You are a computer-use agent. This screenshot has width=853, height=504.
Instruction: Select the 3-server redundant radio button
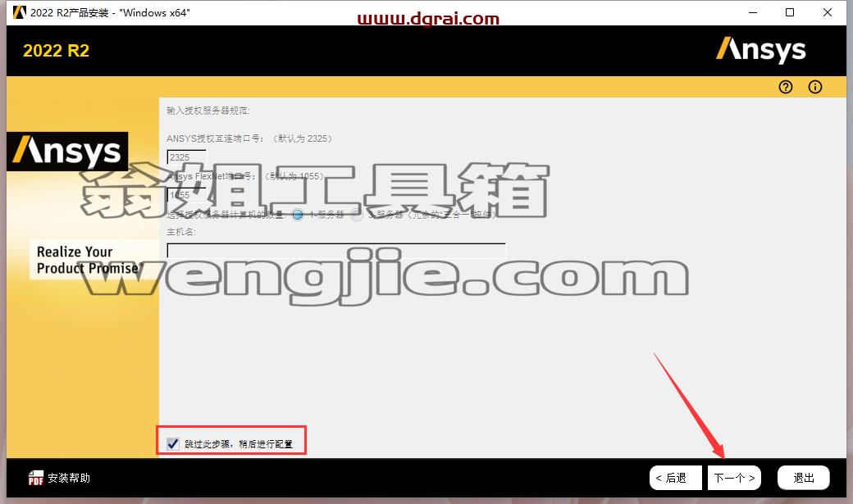point(356,215)
